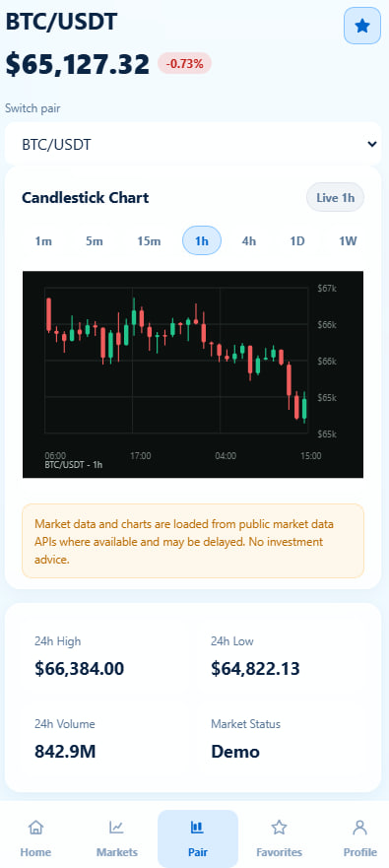Open the Profile person icon
Screen dimensions: 389x868
coord(359,828)
